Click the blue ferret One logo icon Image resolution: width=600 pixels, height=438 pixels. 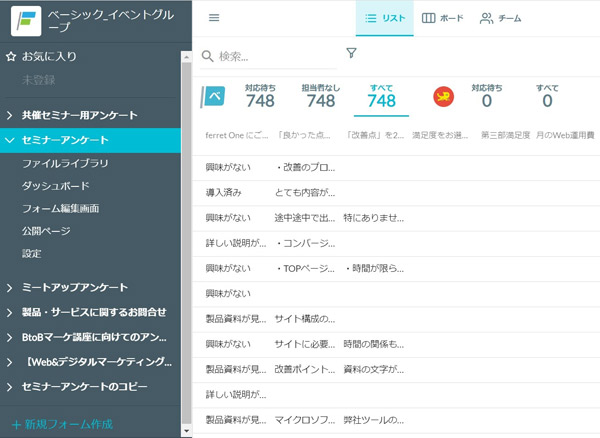(x=214, y=97)
